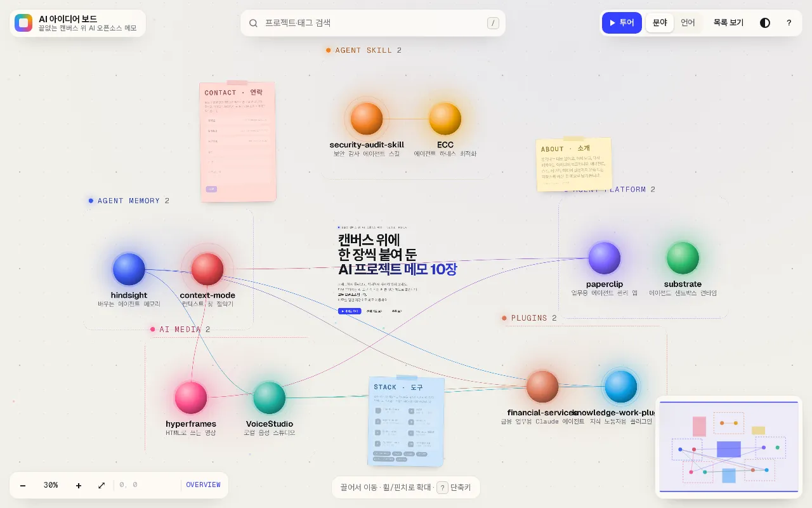Select the security-audit-skill orange node

[x=367, y=119]
